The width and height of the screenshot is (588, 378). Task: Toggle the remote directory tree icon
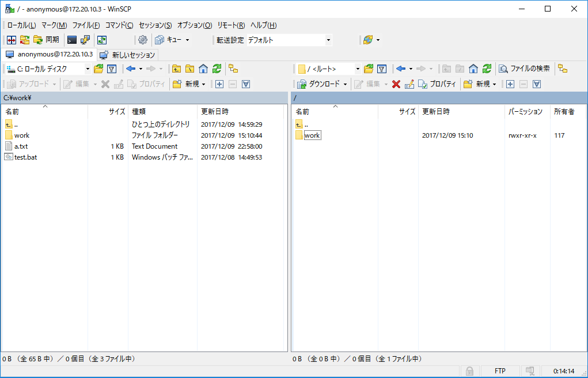(x=563, y=69)
